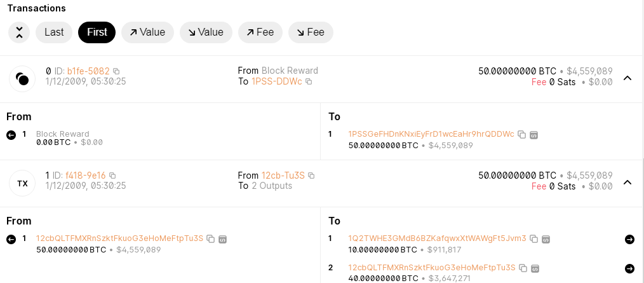Sort by descending Fee

coord(311,32)
